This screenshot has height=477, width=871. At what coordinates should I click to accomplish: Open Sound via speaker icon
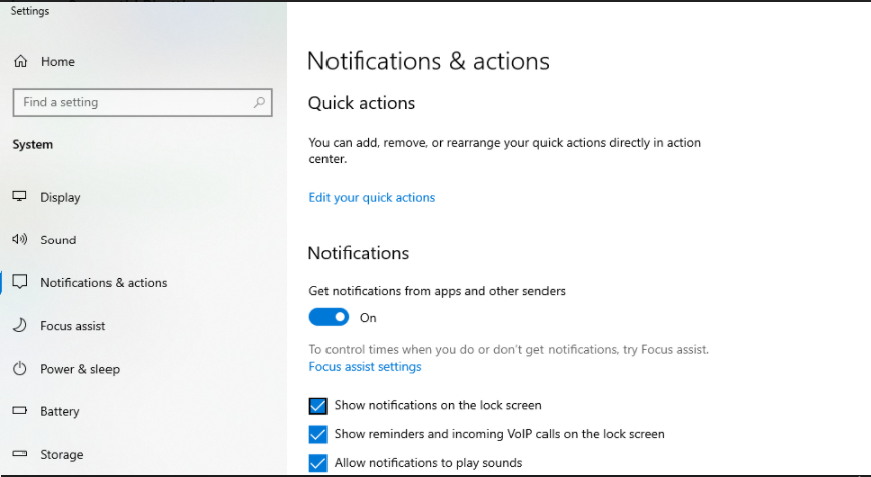(19, 239)
